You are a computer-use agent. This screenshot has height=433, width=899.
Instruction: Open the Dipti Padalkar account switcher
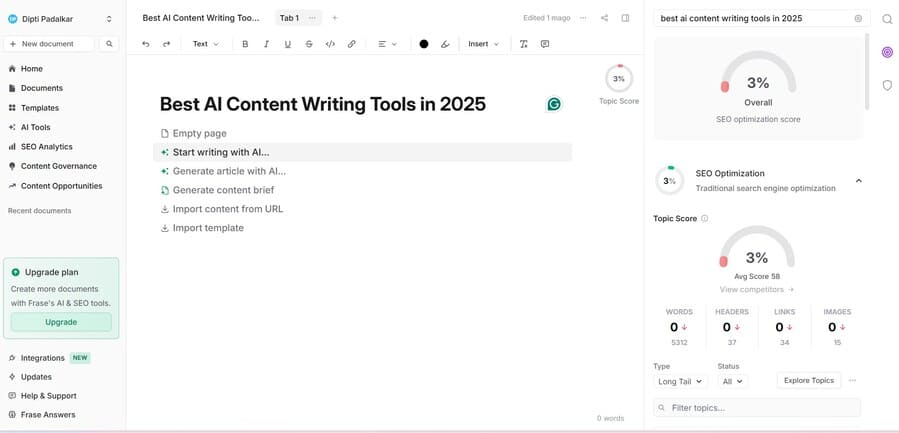click(x=60, y=19)
